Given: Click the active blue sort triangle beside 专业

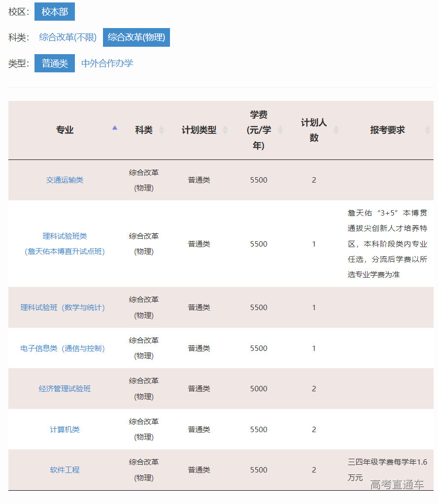Looking at the screenshot, I should tap(114, 127).
